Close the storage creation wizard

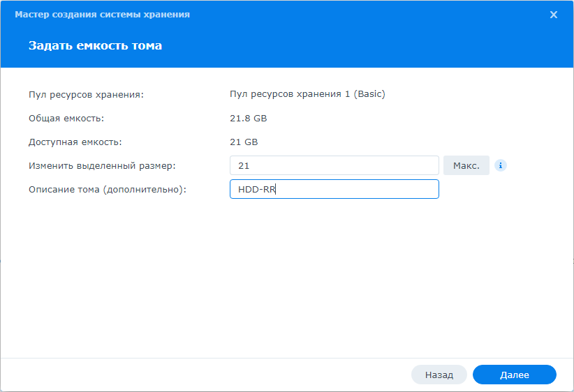pyautogui.click(x=554, y=15)
